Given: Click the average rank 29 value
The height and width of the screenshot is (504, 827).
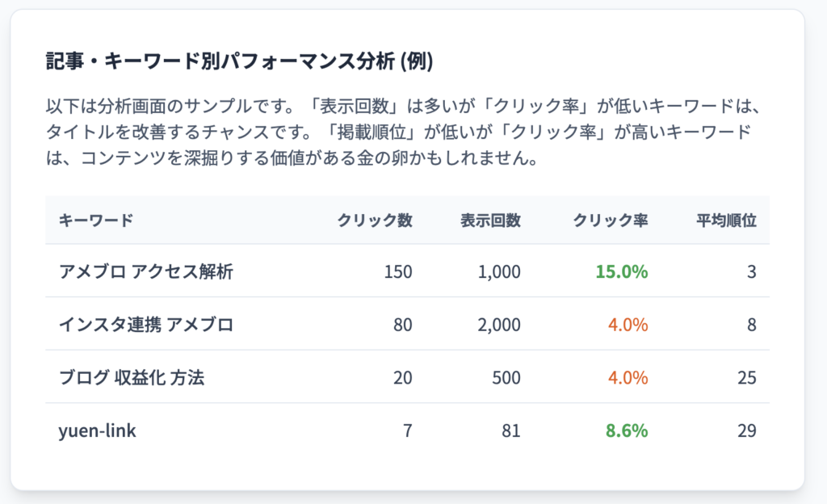Looking at the screenshot, I should tap(747, 430).
